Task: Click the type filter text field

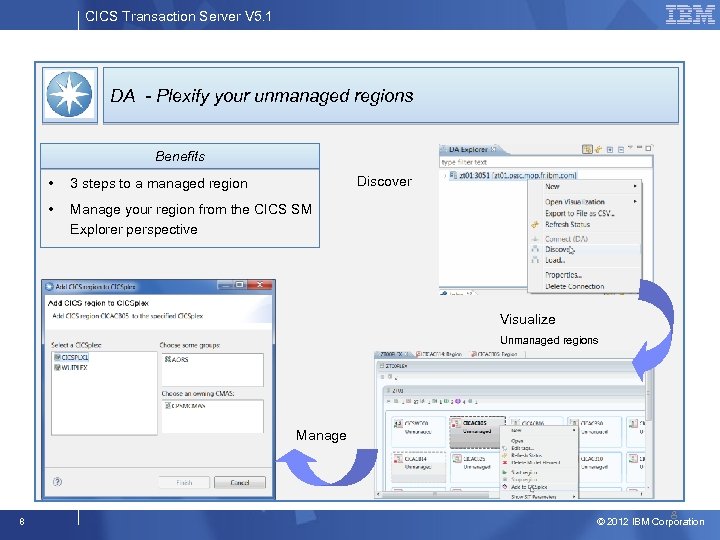Action: pos(546,162)
